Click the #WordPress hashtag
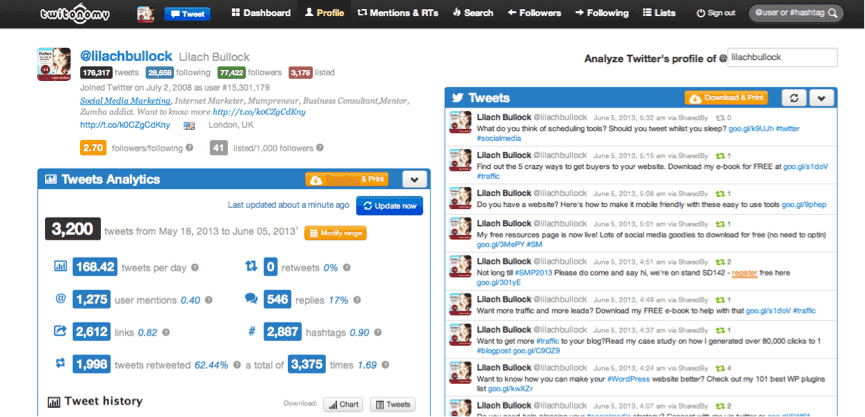865x417 pixels. [628, 379]
